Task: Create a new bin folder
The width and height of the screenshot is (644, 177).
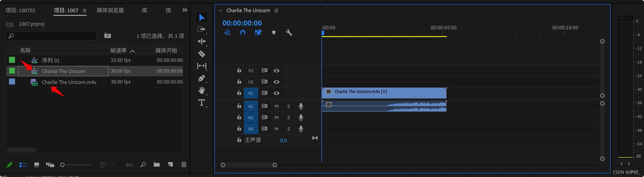Action: 157,165
